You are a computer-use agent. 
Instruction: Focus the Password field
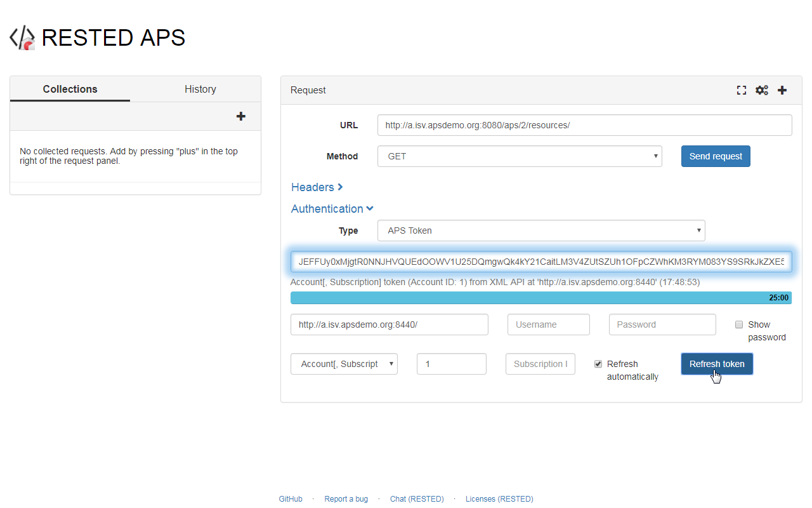(x=662, y=324)
